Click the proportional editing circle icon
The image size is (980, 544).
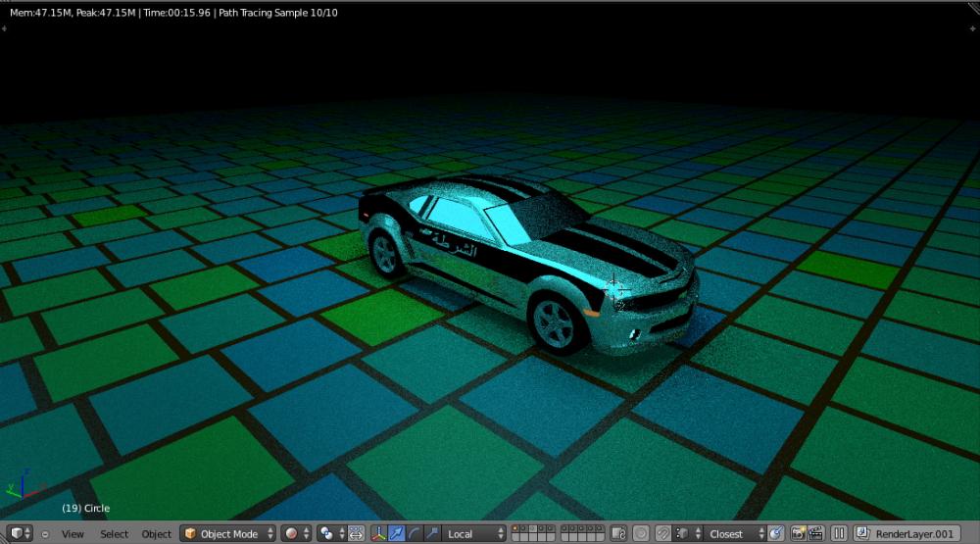click(x=641, y=533)
